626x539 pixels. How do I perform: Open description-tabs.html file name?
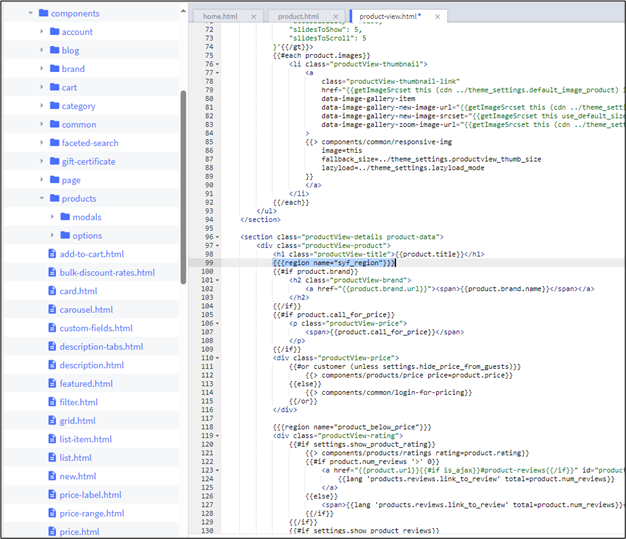[101, 347]
